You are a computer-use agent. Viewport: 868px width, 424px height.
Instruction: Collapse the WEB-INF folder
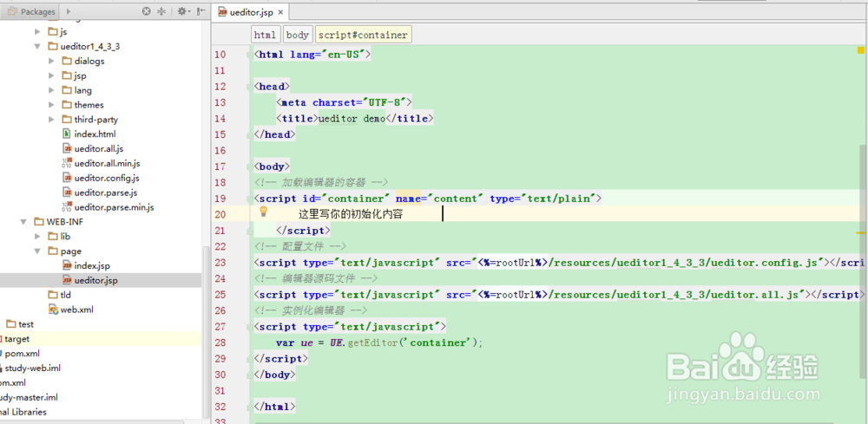click(x=23, y=222)
